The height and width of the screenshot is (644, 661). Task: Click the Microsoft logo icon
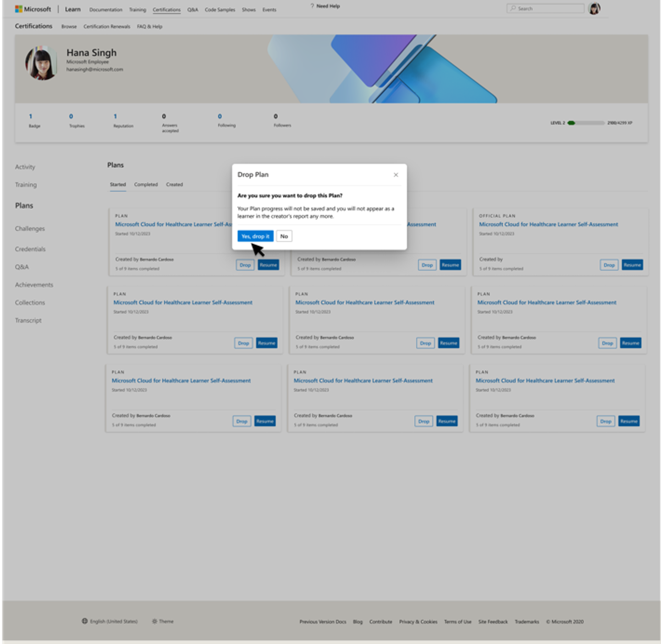18,9
